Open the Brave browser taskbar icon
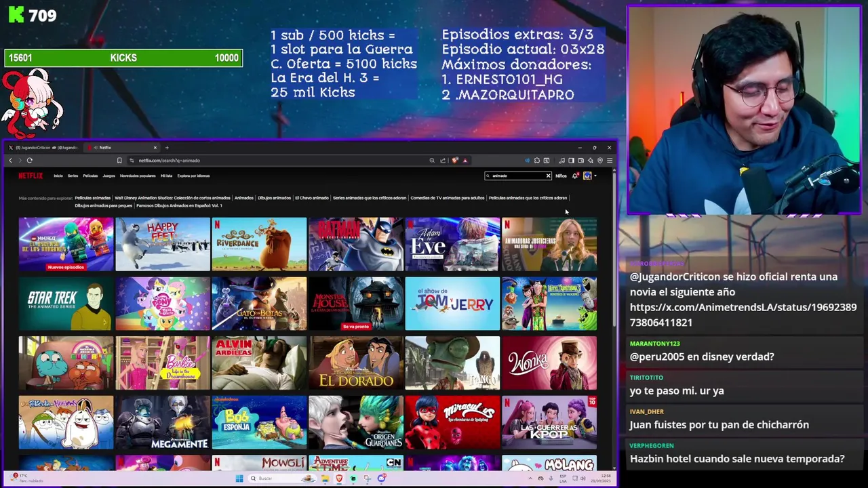 (339, 479)
